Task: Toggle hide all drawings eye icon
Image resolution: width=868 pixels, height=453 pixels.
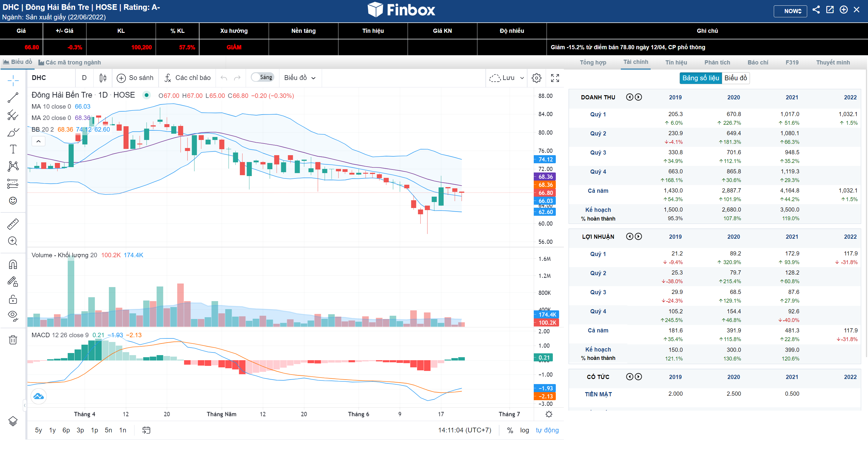Action: pos(13,316)
